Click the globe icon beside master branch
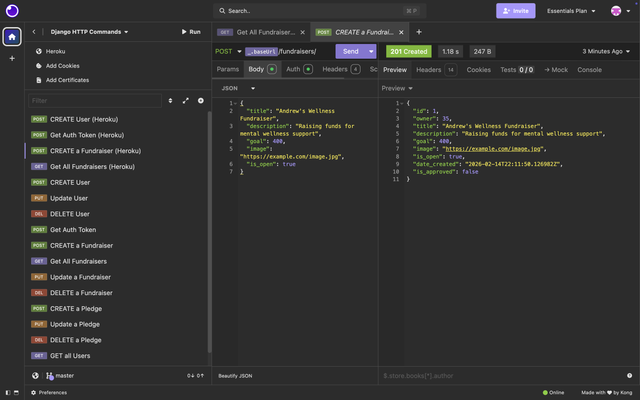Screen dimensions: 640x400 pyautogui.click(x=36, y=376)
